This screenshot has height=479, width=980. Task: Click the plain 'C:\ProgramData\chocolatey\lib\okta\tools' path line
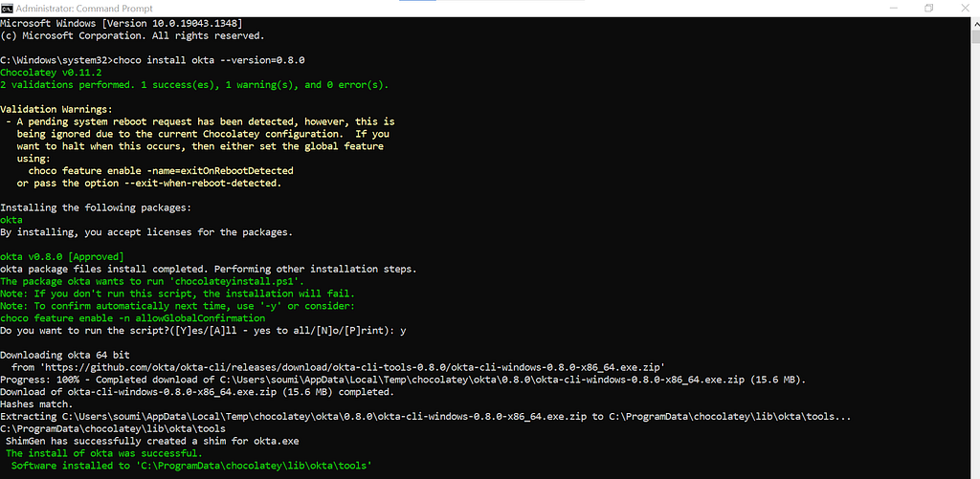click(113, 428)
